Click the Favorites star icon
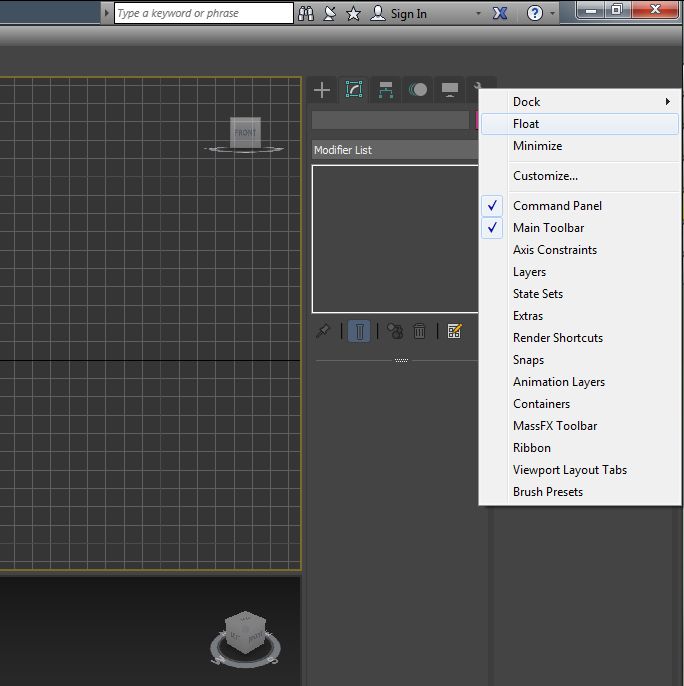The image size is (684, 686). (x=353, y=13)
